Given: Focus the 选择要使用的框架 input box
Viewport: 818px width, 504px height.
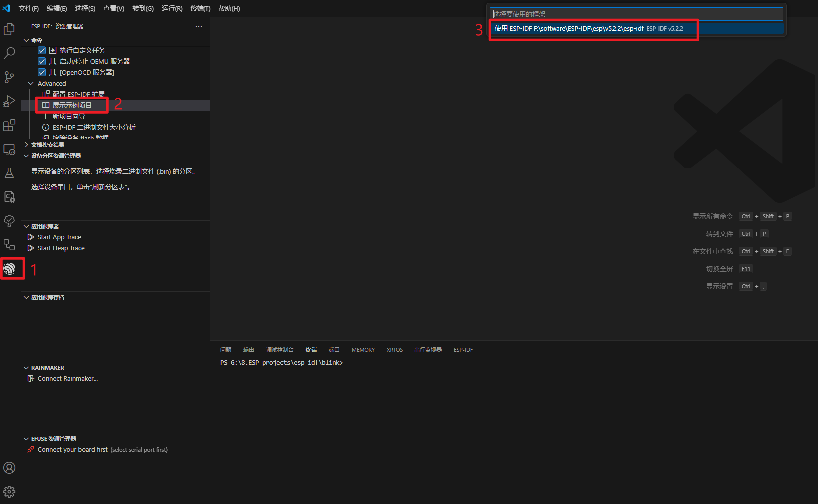Looking at the screenshot, I should [636, 14].
